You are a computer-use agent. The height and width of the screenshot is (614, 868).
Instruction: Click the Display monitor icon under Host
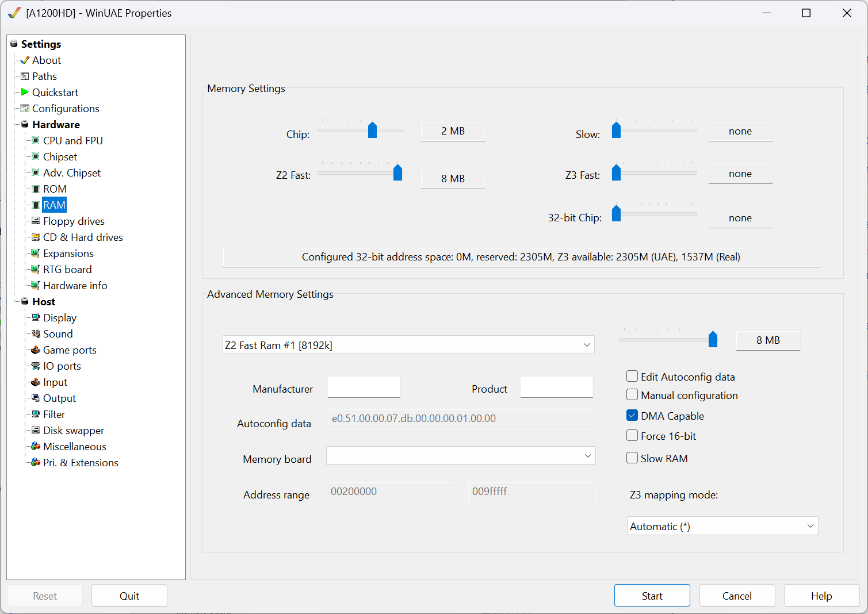coord(36,317)
